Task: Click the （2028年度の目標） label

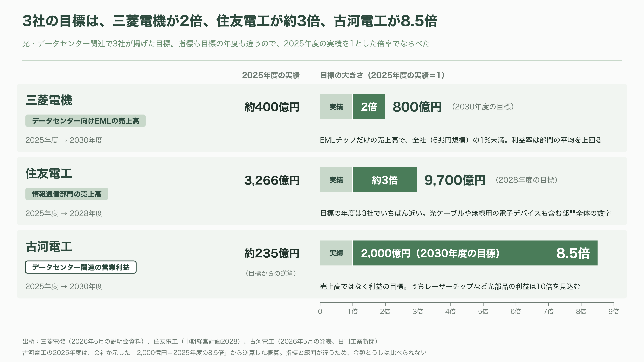Action: (x=526, y=180)
